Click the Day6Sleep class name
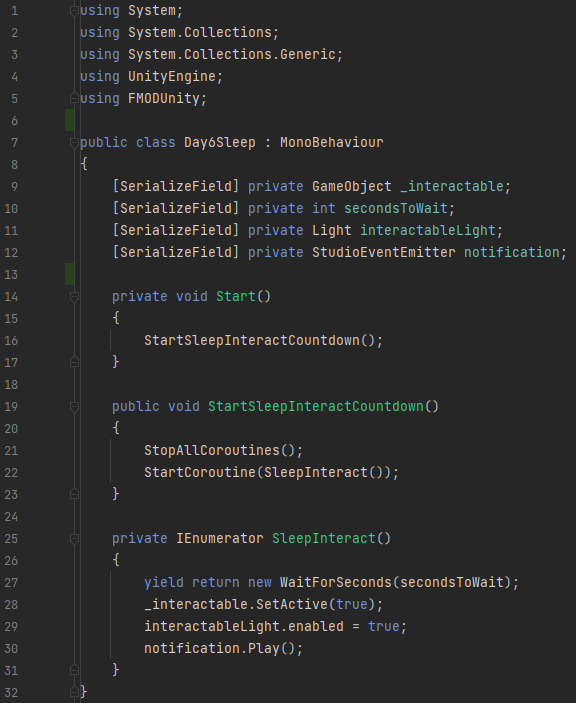The height and width of the screenshot is (703, 576). 220,143
